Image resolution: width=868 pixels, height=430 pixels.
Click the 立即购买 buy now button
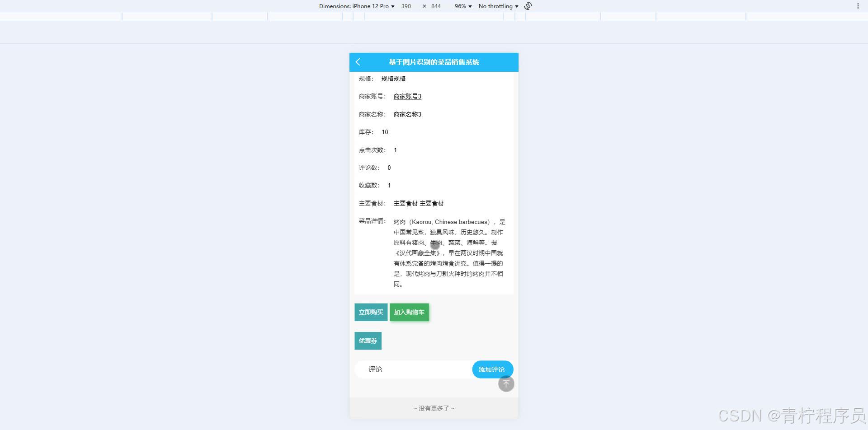pos(371,312)
